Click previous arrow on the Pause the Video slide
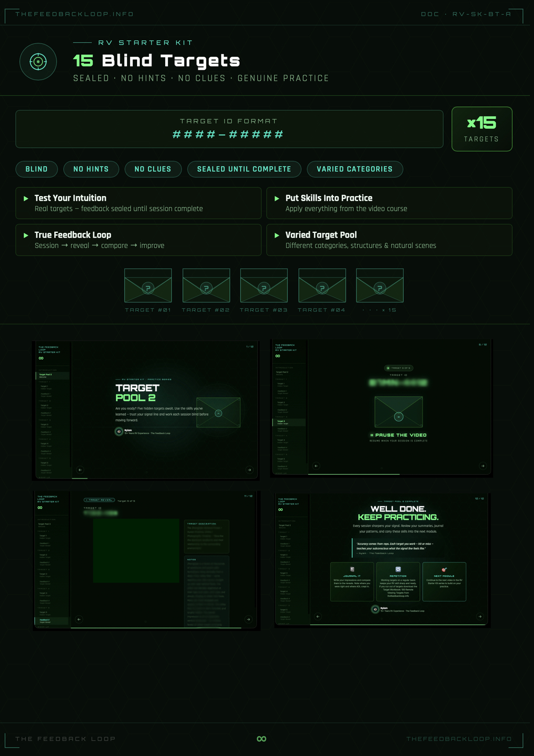 click(316, 466)
